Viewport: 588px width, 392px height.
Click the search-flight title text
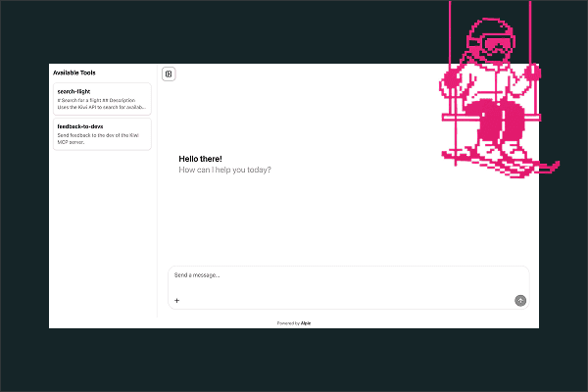pos(73,91)
